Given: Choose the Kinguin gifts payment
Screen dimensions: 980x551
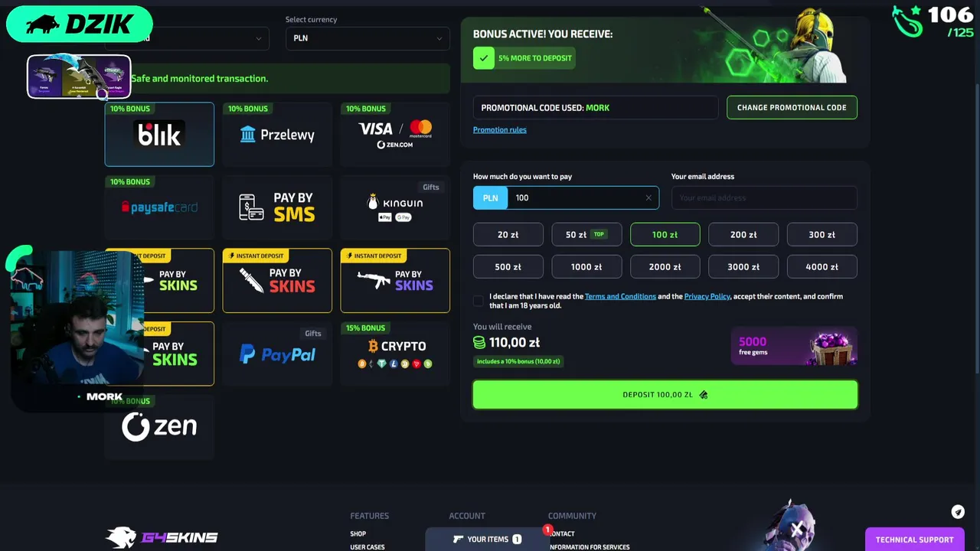Looking at the screenshot, I should 395,207.
